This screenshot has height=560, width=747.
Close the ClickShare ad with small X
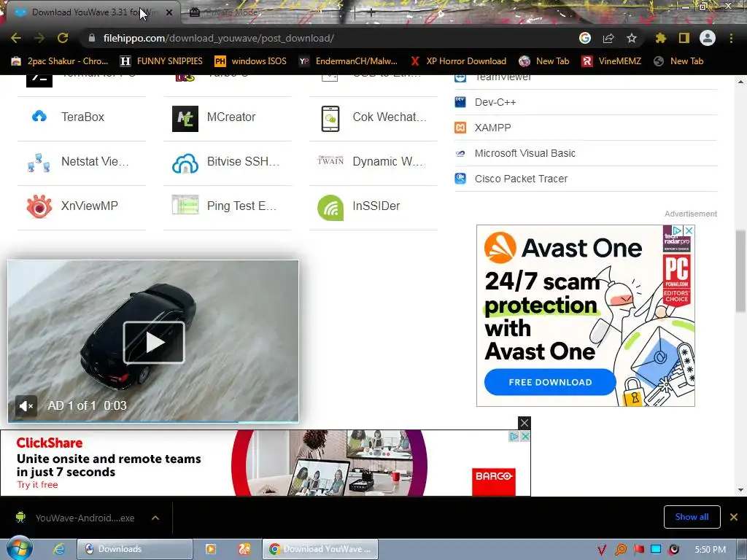tap(525, 436)
